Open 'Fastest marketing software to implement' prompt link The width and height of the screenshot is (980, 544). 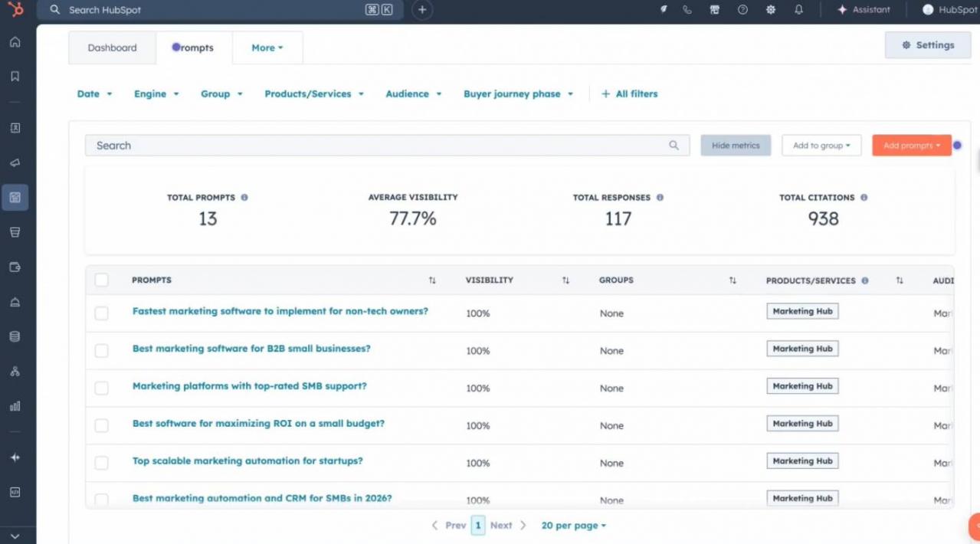click(x=280, y=311)
